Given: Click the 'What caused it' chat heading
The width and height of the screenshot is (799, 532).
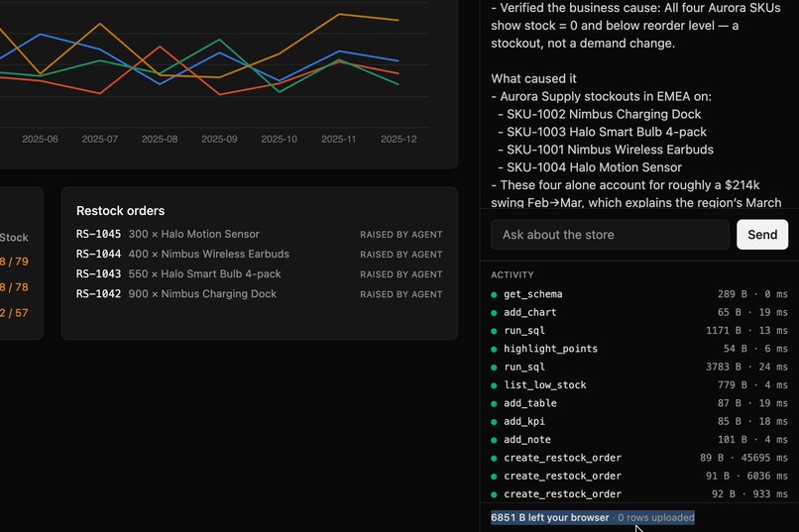Looking at the screenshot, I should click(x=533, y=79).
